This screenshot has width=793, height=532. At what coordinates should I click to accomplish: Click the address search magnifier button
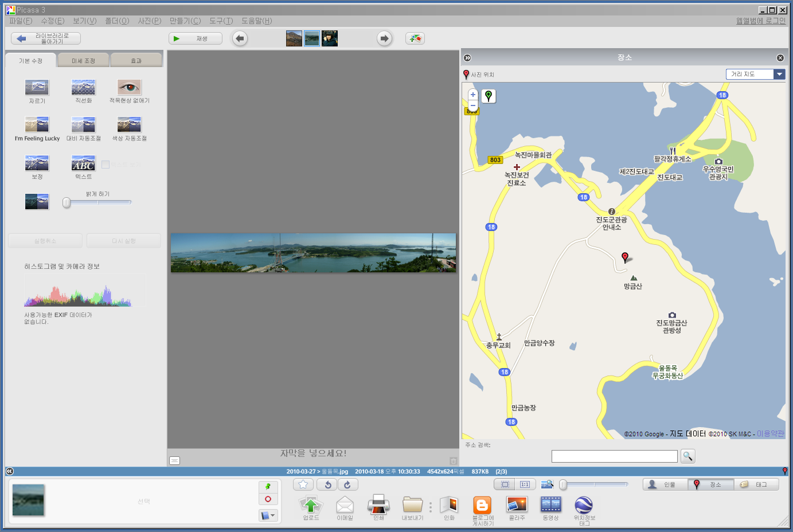click(688, 456)
